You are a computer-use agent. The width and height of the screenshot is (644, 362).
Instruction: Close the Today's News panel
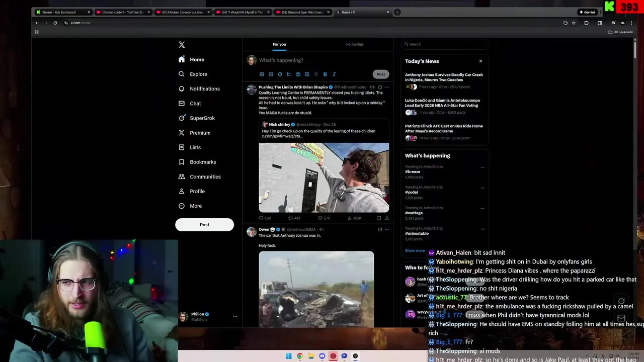(480, 61)
